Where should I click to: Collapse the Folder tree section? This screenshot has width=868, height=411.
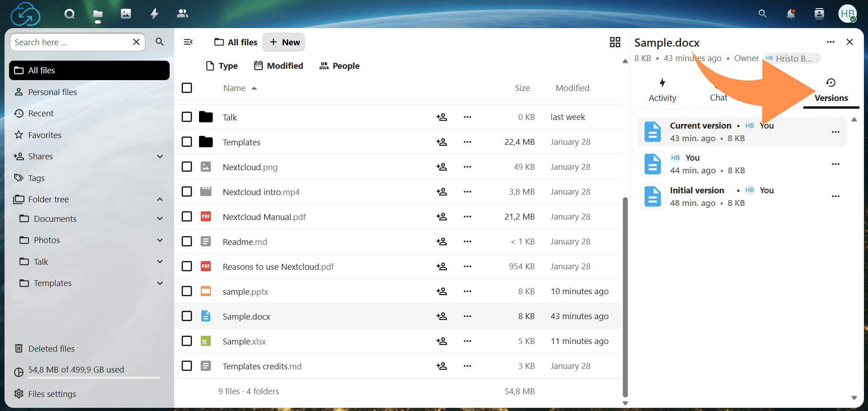160,199
